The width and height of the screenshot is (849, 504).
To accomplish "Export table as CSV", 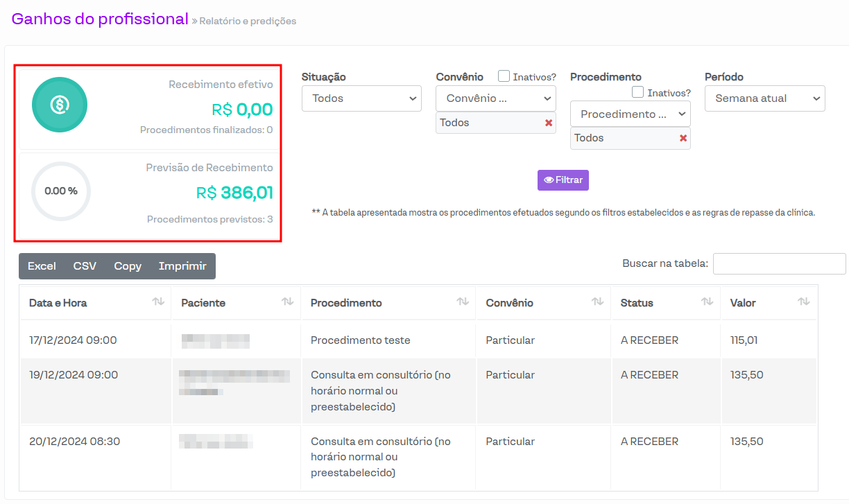I will (x=85, y=266).
